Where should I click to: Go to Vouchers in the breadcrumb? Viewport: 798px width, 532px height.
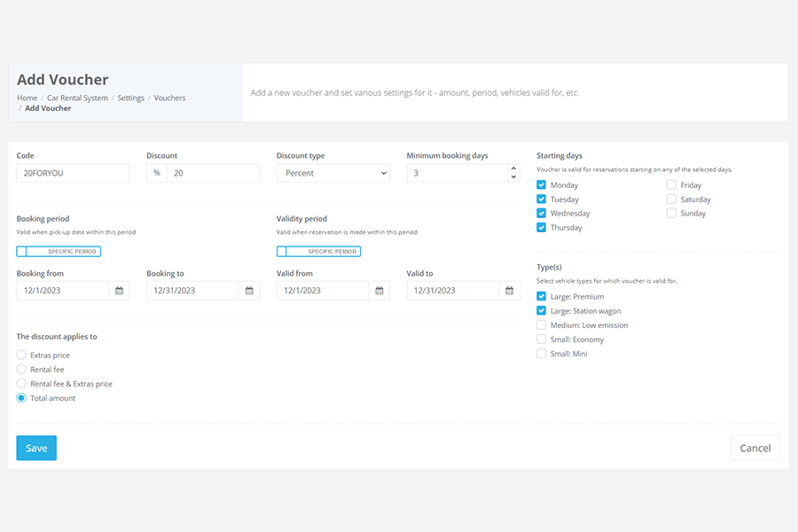coord(169,98)
